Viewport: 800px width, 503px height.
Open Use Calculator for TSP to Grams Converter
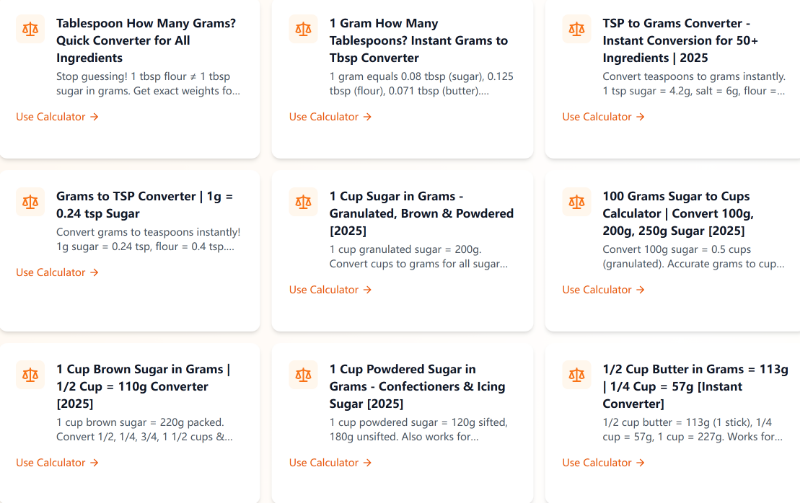click(x=603, y=117)
